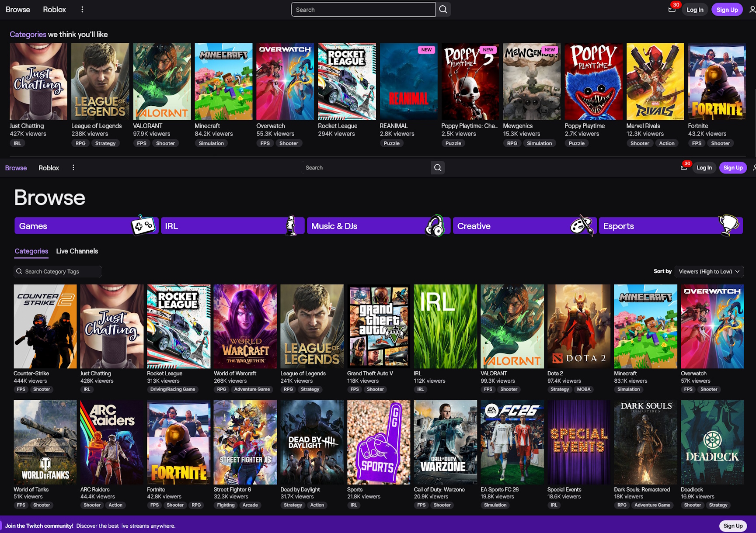
Task: Click the Adventure Game tag under World of Warcraft
Action: [252, 389]
